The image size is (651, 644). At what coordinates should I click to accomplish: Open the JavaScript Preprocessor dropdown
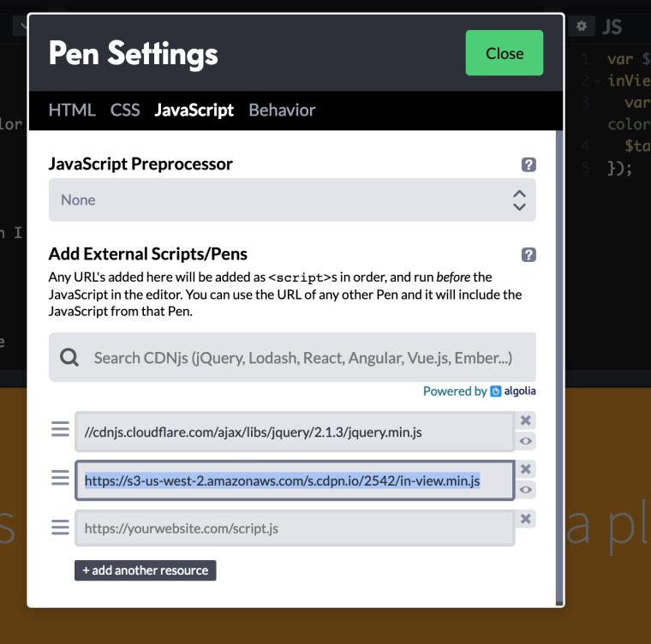point(292,200)
